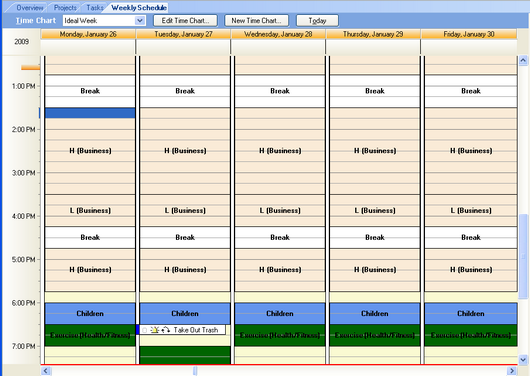
Task: Select Wednesday's 5:00 PM H (Business) block
Action: 280,270
